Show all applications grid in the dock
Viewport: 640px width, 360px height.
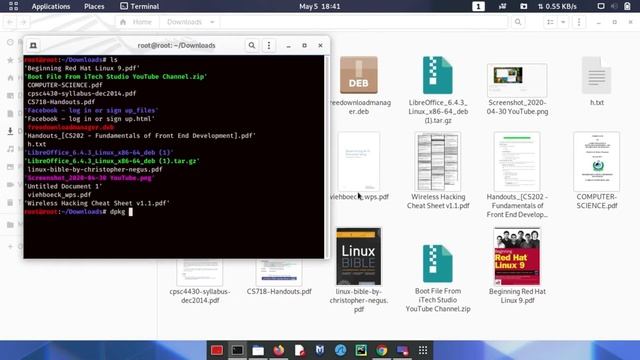click(x=423, y=350)
